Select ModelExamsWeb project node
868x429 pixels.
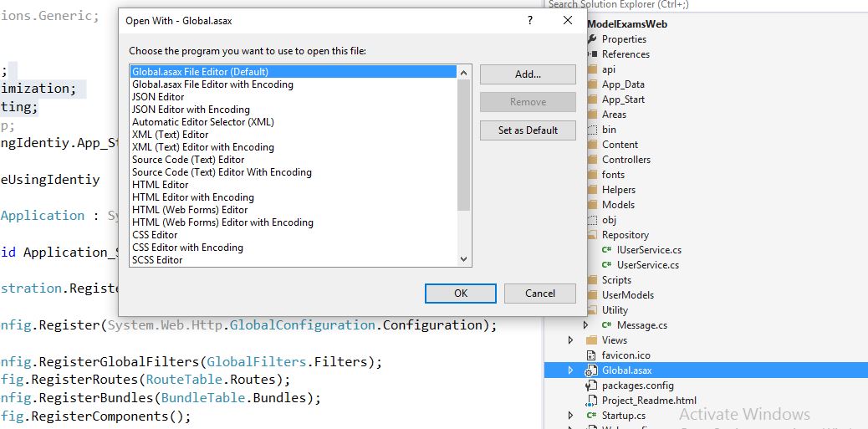click(x=626, y=23)
